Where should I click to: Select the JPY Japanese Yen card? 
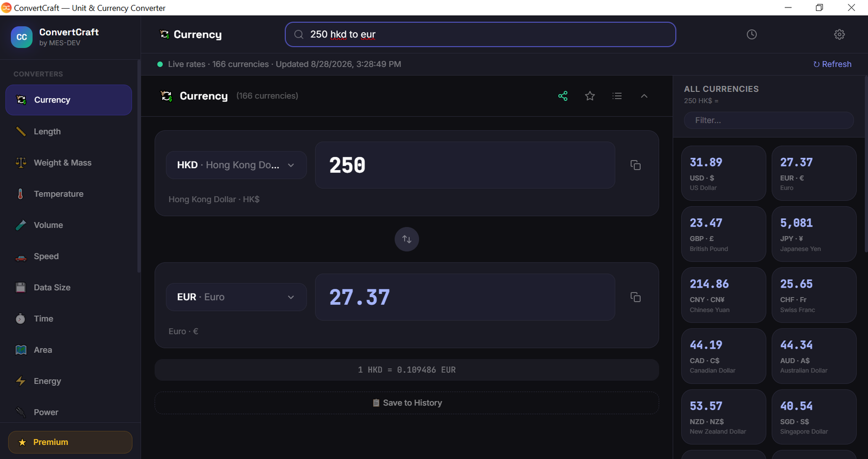(x=814, y=234)
